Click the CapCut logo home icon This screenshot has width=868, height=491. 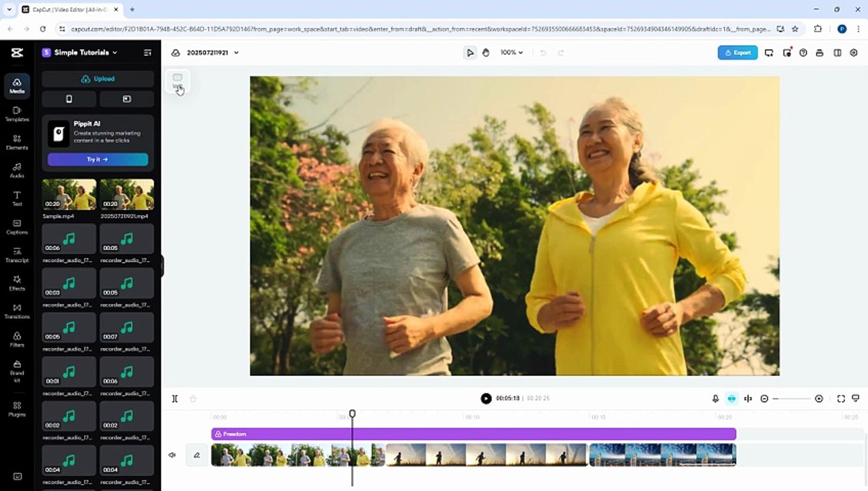(17, 53)
